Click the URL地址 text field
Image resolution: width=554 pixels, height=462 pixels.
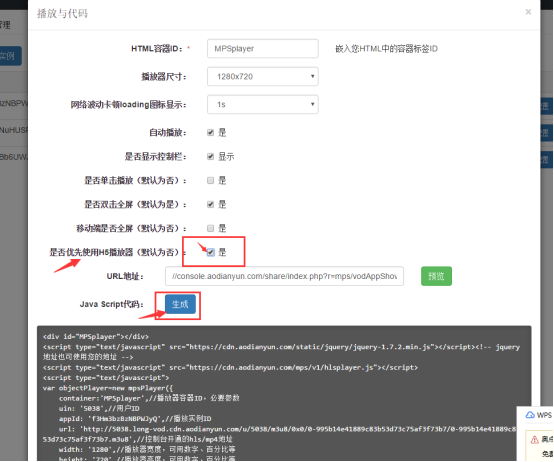(x=284, y=276)
